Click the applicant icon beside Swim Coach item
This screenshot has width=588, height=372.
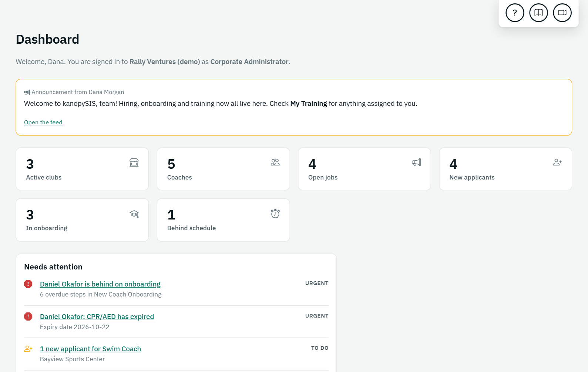point(28,349)
